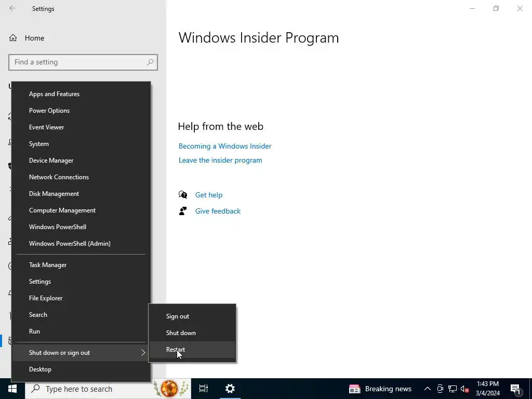
Task: Click the magnifier icon in Find a setting
Action: [150, 62]
